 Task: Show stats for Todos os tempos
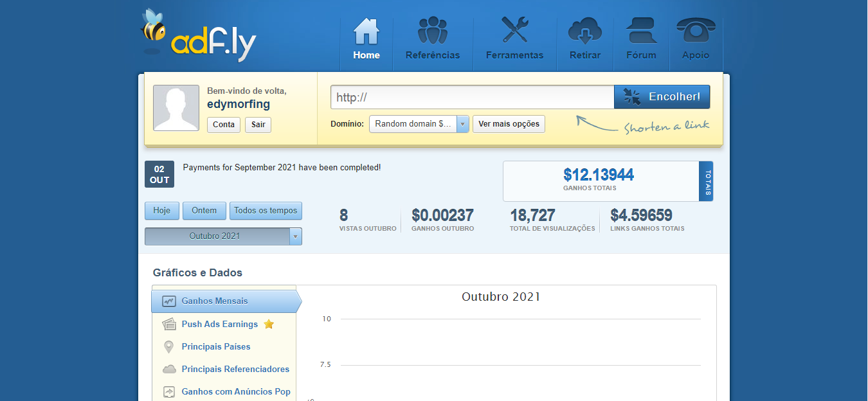point(266,211)
